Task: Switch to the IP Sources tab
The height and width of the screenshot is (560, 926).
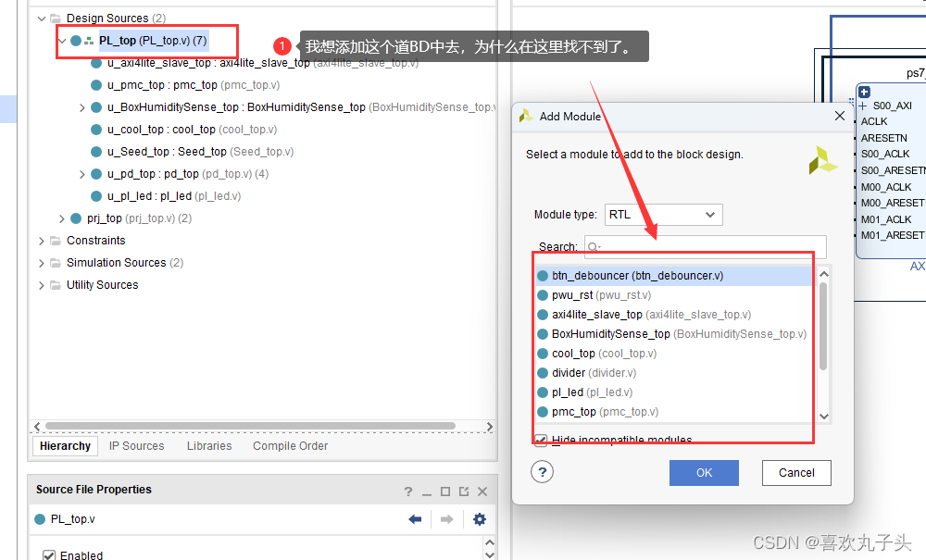Action: (135, 445)
